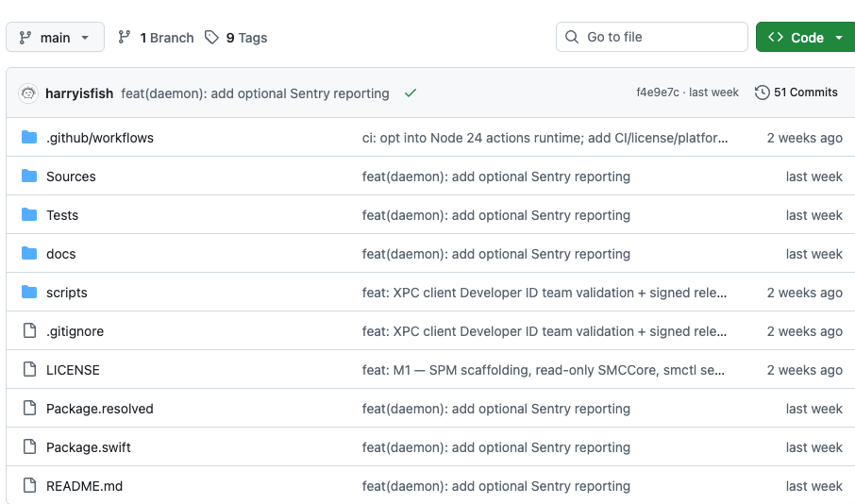Open the feat: M1 SPM scaffolding commit message

tap(544, 370)
